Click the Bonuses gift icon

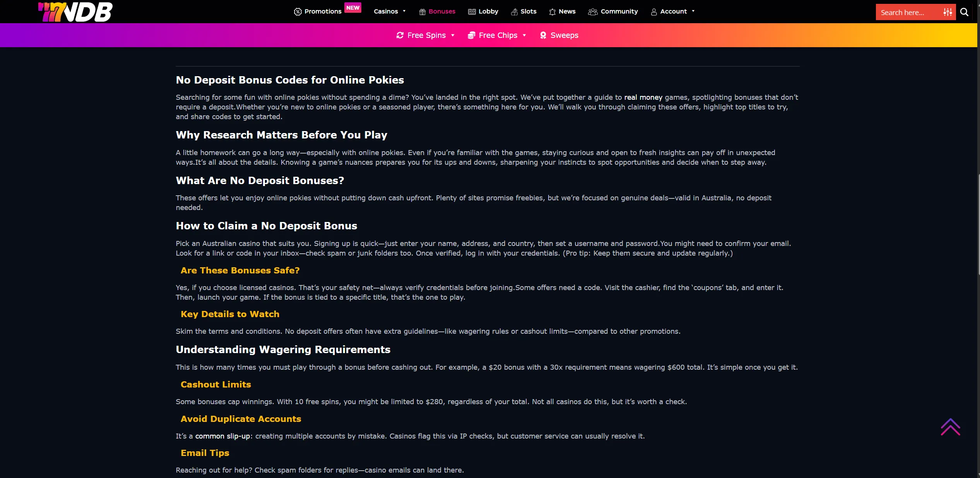coord(422,12)
